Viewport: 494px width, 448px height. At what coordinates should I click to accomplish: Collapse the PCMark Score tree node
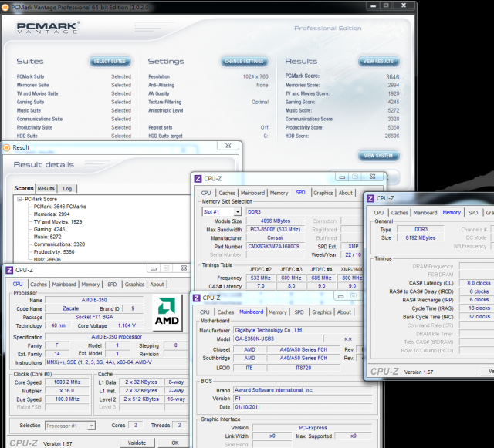pyautogui.click(x=19, y=199)
